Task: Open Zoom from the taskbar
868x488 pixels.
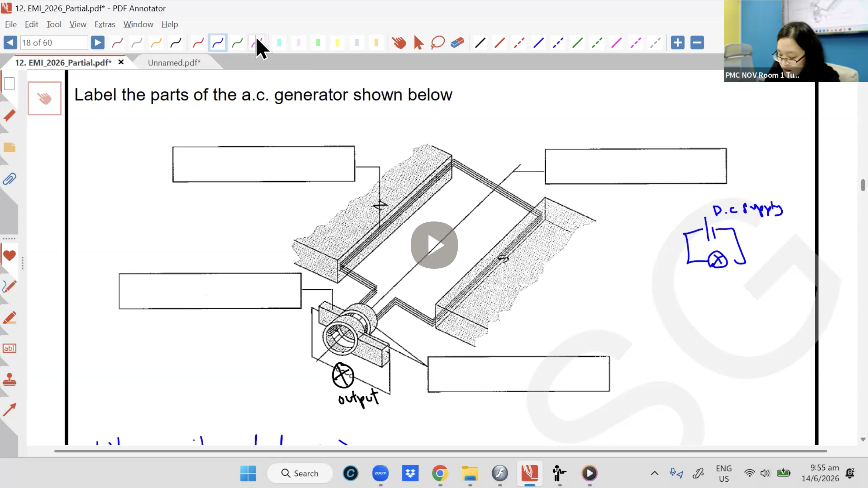Action: click(x=380, y=473)
